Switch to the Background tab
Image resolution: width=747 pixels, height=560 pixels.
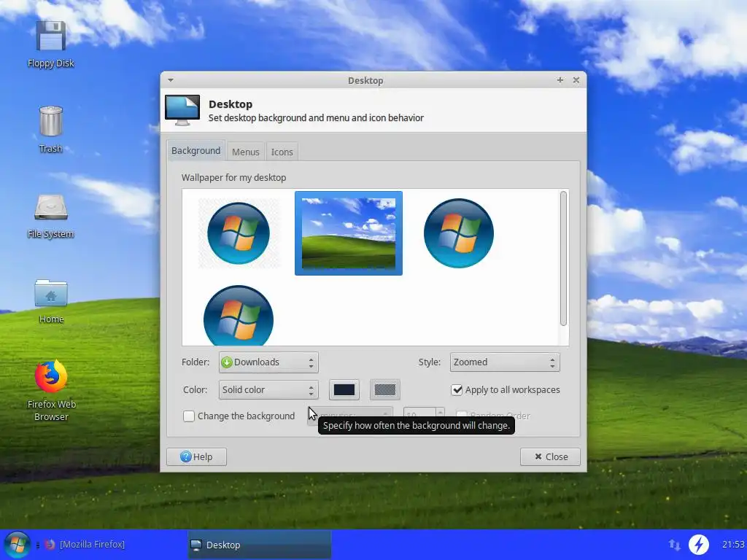pyautogui.click(x=196, y=150)
